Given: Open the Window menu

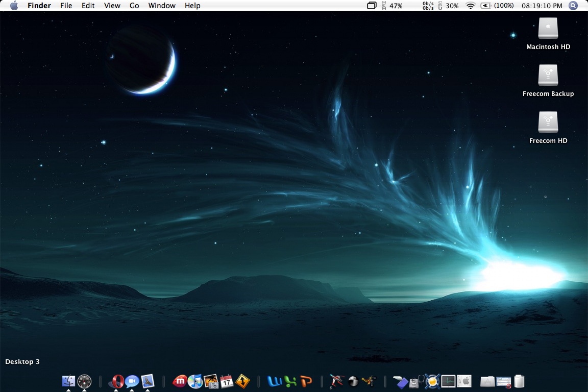Looking at the screenshot, I should click(162, 6).
